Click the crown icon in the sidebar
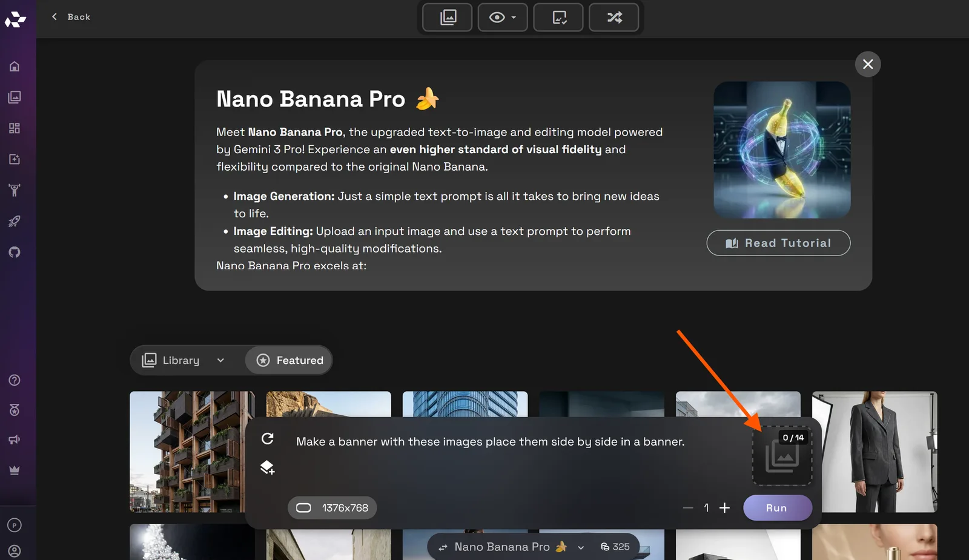The width and height of the screenshot is (969, 560). coord(15,470)
